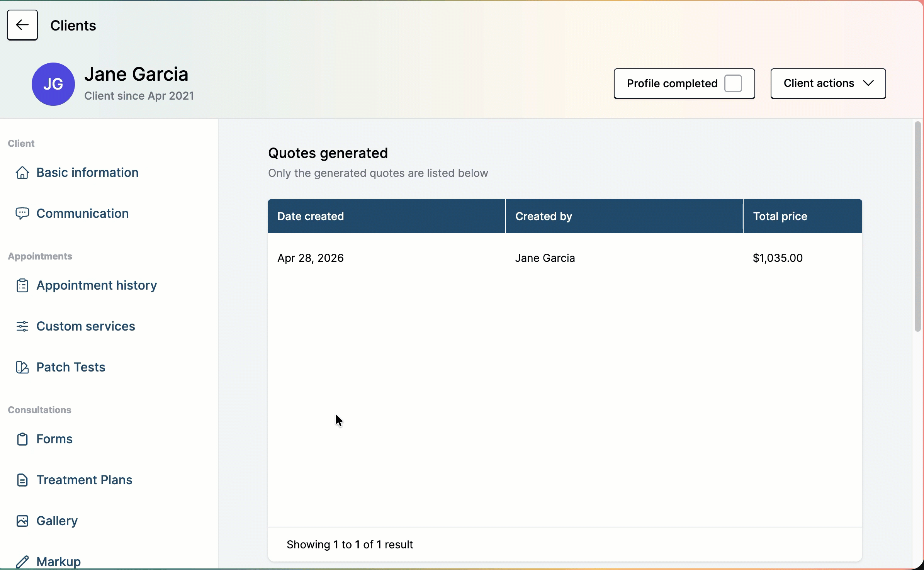Click the sliders Custom services icon
This screenshot has width=924, height=570.
point(22,326)
